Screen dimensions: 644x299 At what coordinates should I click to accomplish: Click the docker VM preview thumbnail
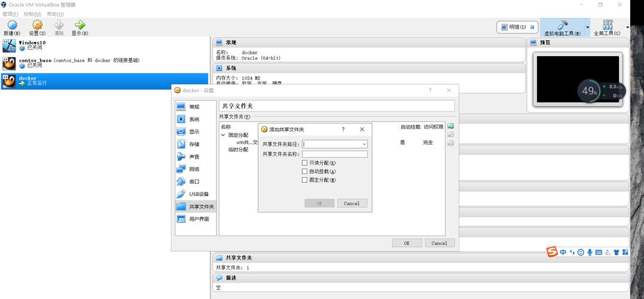[x=578, y=80]
